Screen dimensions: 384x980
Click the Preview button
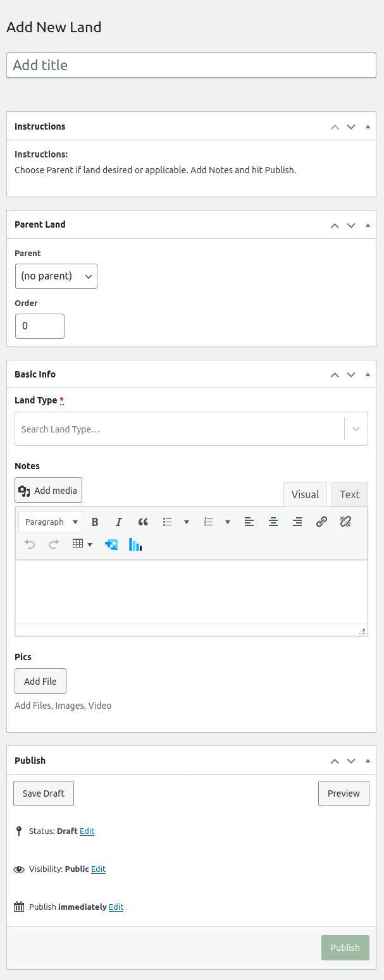click(344, 793)
